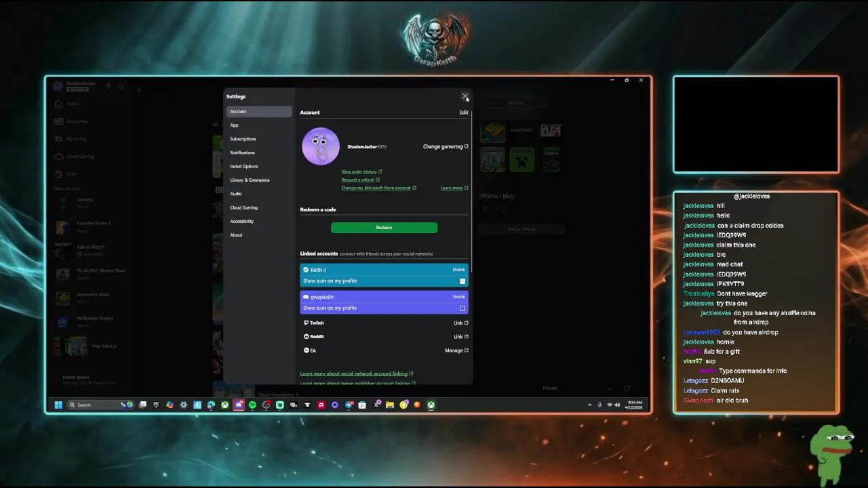Click the Wi-Fi icon in system tray

click(610, 405)
